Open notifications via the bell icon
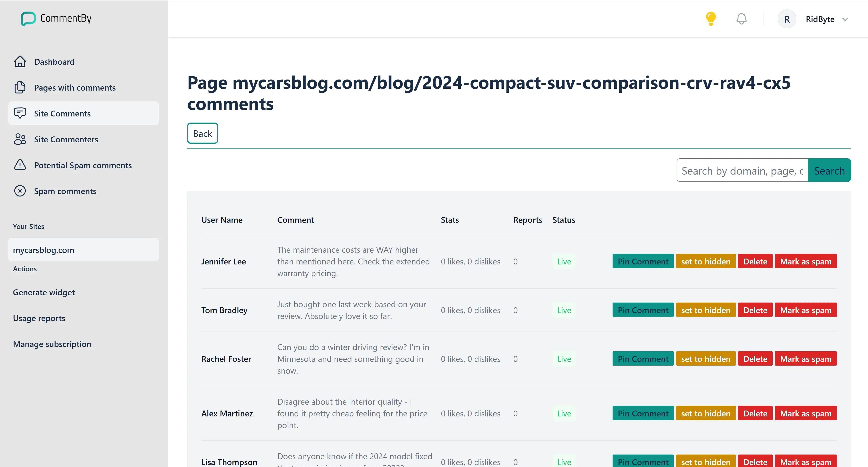 point(741,19)
